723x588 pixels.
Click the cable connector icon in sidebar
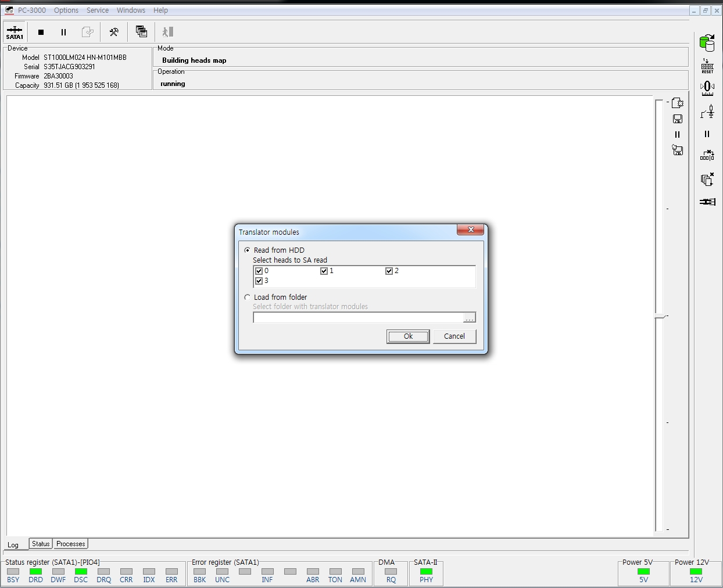coord(707,202)
